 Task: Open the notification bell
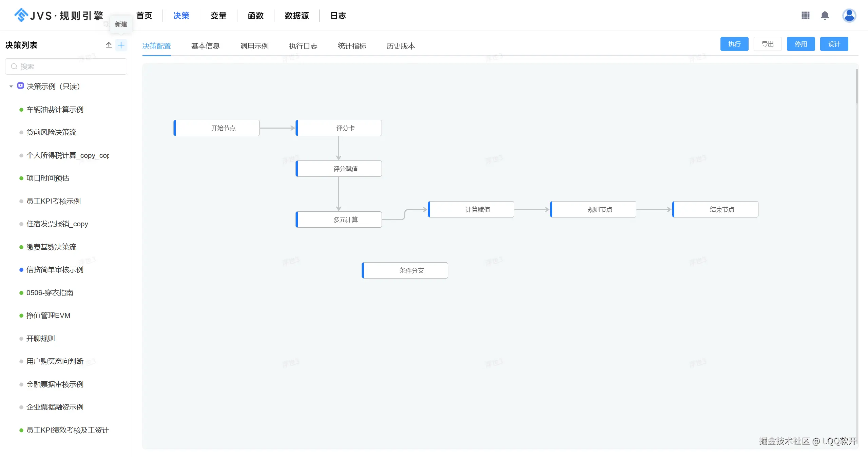(x=825, y=16)
